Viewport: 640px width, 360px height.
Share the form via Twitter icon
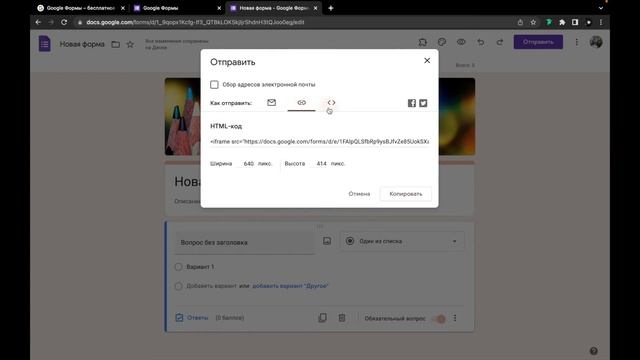click(x=423, y=103)
